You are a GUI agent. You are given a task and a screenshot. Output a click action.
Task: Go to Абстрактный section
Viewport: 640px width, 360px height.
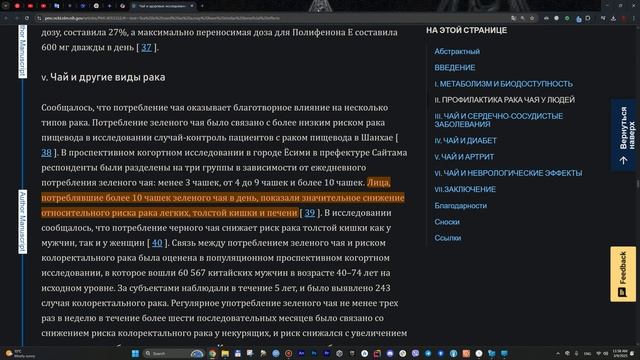457,51
